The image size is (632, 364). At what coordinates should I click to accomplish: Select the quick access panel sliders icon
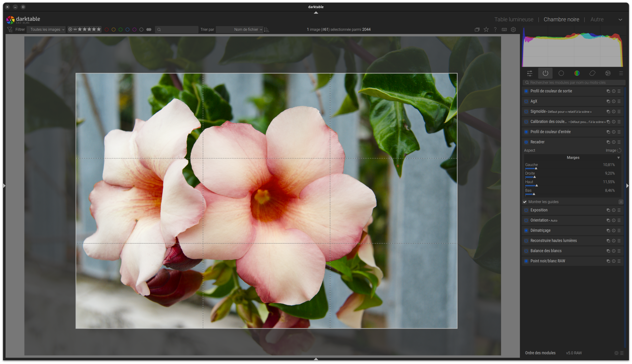(x=530, y=73)
